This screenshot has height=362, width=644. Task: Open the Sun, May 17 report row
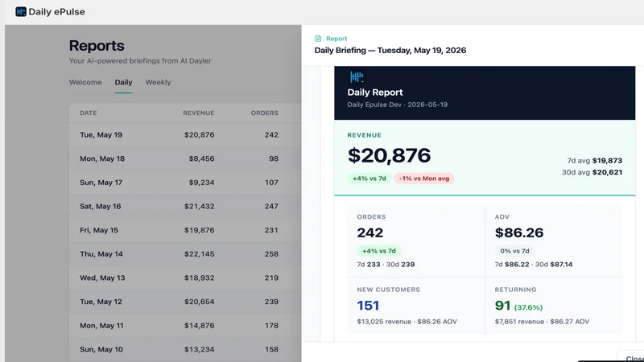(x=185, y=183)
